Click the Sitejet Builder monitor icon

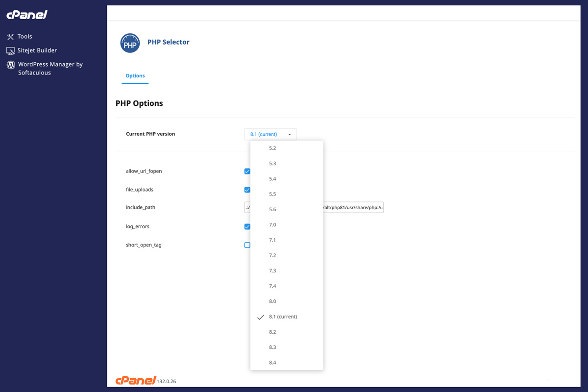click(10, 50)
